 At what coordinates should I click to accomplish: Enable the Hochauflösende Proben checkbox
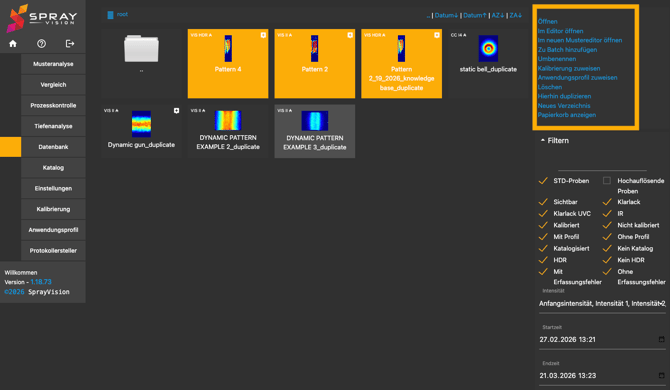(607, 181)
